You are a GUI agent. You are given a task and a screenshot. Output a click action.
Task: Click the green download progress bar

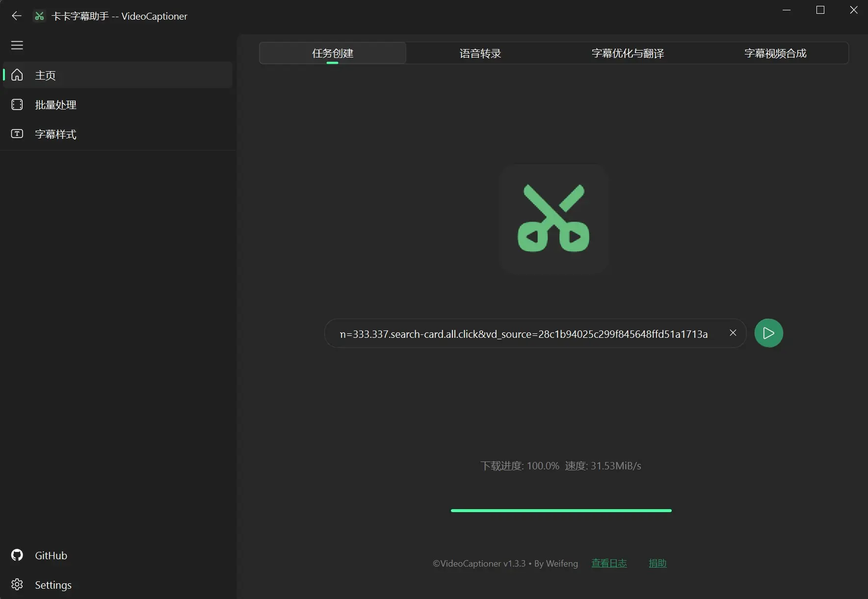point(561,511)
